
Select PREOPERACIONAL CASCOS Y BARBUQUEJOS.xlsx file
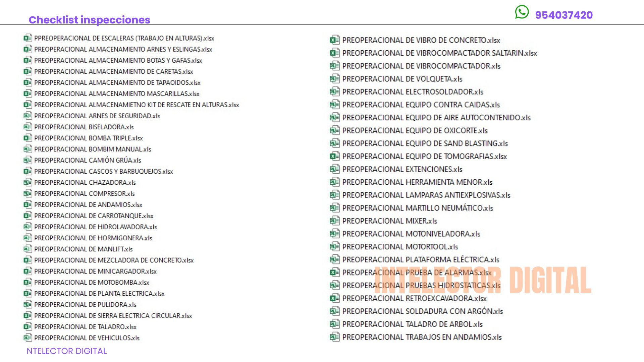(103, 171)
